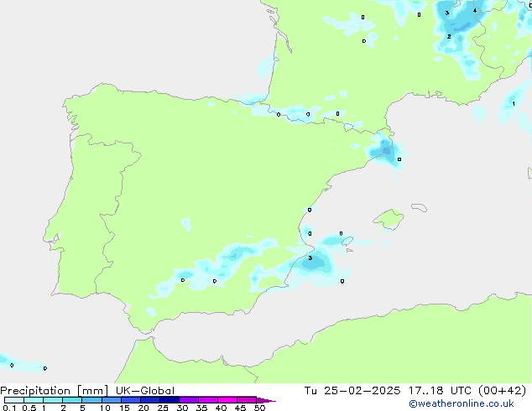Choose the palest cyan legend swatch at 0.1

(14, 400)
